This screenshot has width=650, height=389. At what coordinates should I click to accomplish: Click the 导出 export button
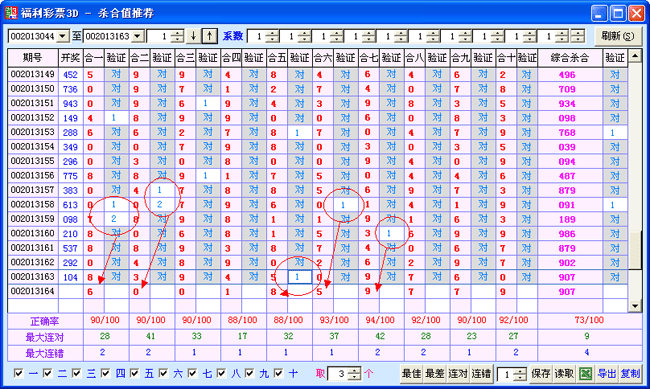[x=607, y=374]
